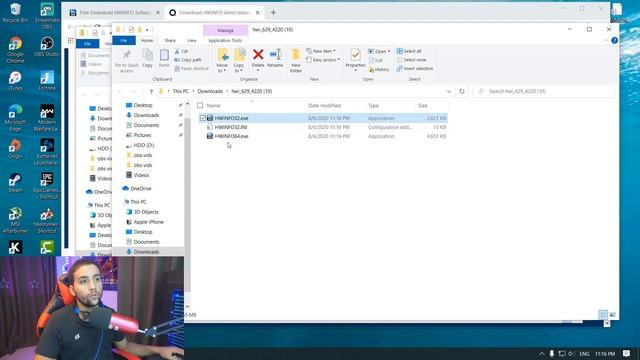
Task: Open Steam desktop icon
Action: click(x=15, y=183)
